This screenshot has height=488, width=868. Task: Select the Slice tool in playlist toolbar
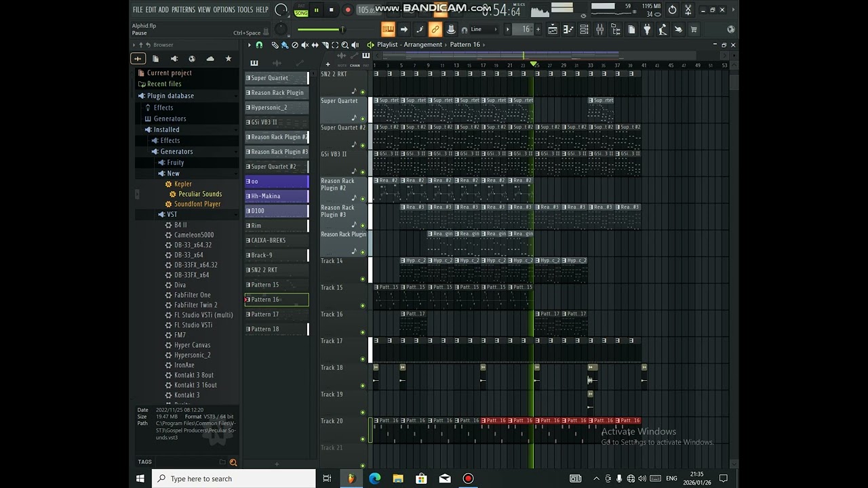(325, 45)
